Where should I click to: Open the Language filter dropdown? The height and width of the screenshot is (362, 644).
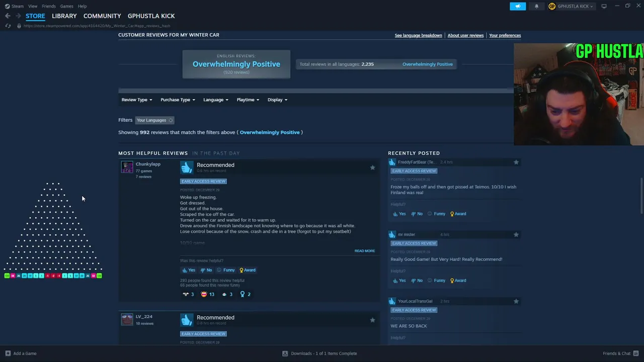click(x=216, y=100)
